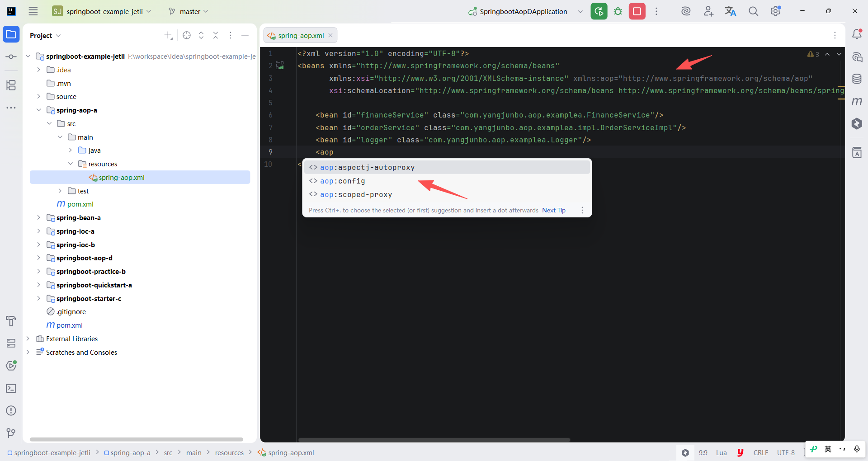The width and height of the screenshot is (868, 461).
Task: Expand the test folder
Action: click(60, 191)
